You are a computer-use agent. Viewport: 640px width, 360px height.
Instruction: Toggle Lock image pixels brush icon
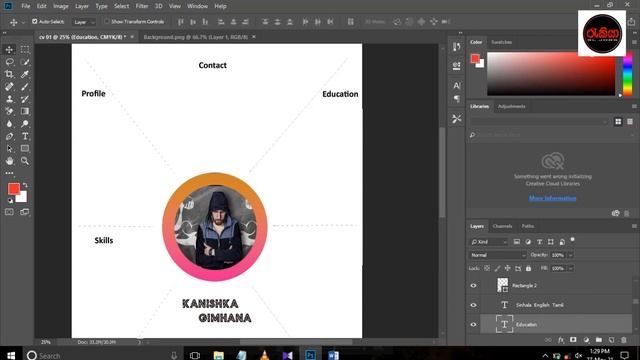(497, 269)
